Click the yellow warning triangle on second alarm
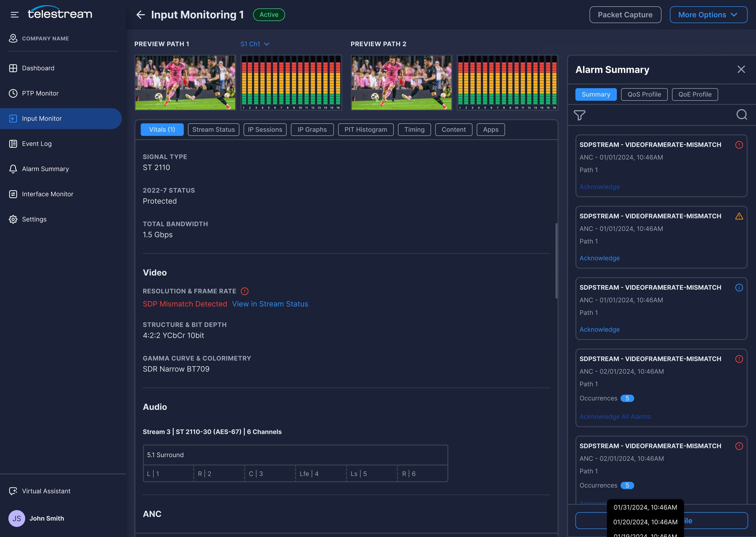Viewport: 756px width, 537px height. pos(739,216)
